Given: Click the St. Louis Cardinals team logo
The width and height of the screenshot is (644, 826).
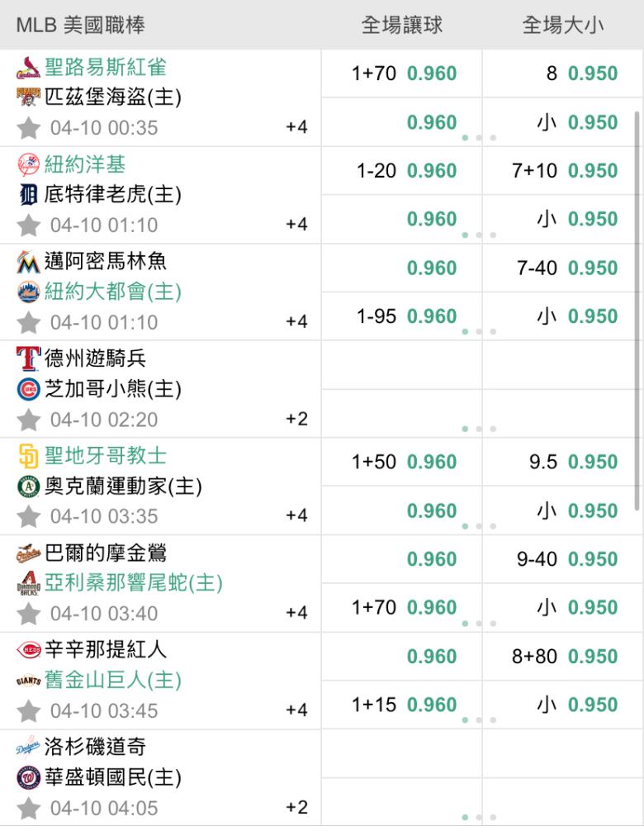Looking at the screenshot, I should 28,68.
